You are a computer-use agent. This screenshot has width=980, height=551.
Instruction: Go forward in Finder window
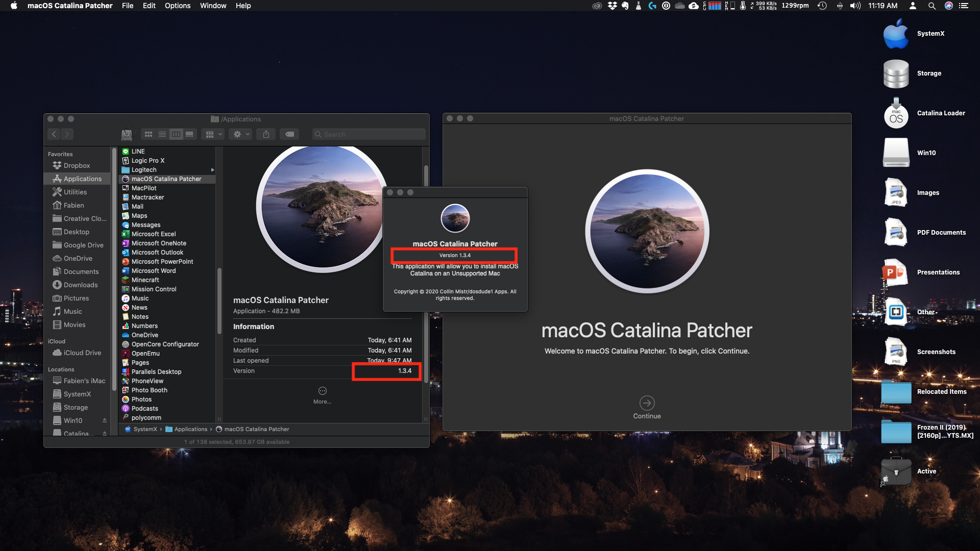[67, 134]
